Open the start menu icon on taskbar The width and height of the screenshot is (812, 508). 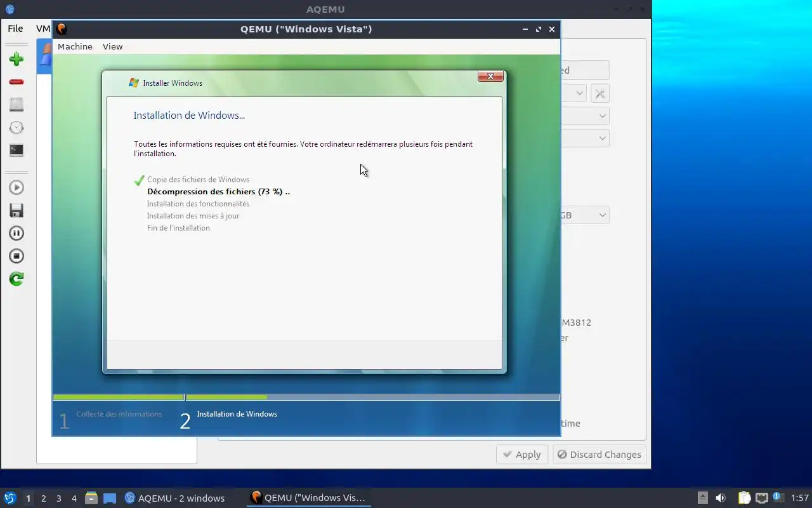pyautogui.click(x=10, y=498)
